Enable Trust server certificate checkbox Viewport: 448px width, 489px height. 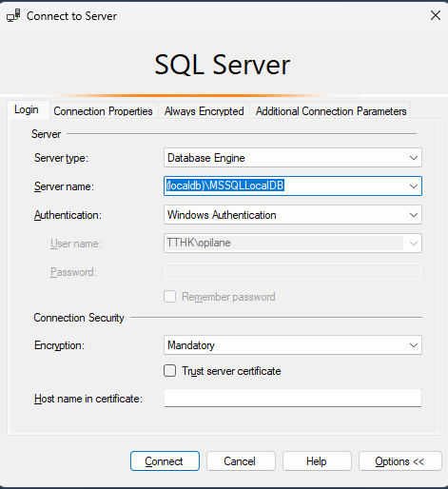[x=170, y=371]
